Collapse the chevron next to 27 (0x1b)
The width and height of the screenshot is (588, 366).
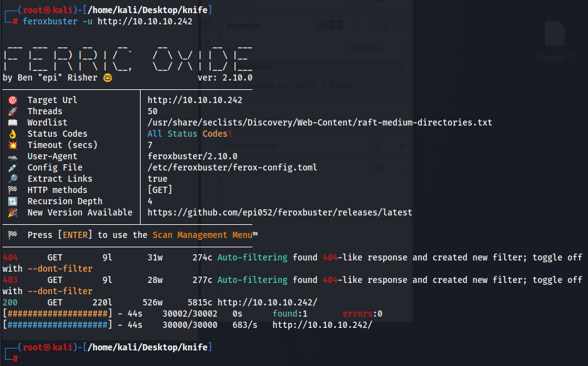click(402, 48)
